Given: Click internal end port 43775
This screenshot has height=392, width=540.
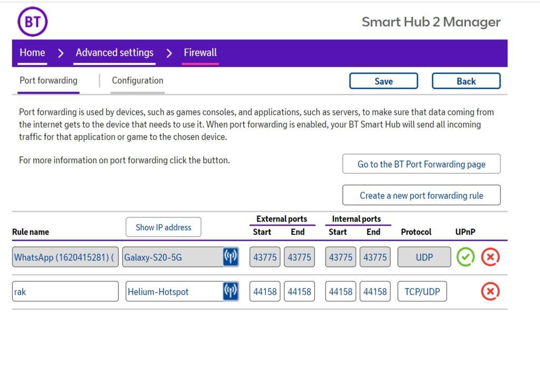Looking at the screenshot, I should pos(375,257).
